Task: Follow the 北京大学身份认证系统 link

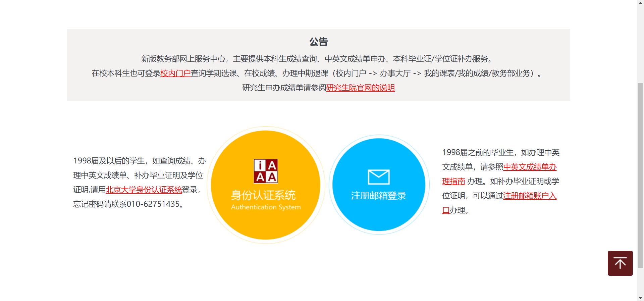Action: (x=144, y=190)
